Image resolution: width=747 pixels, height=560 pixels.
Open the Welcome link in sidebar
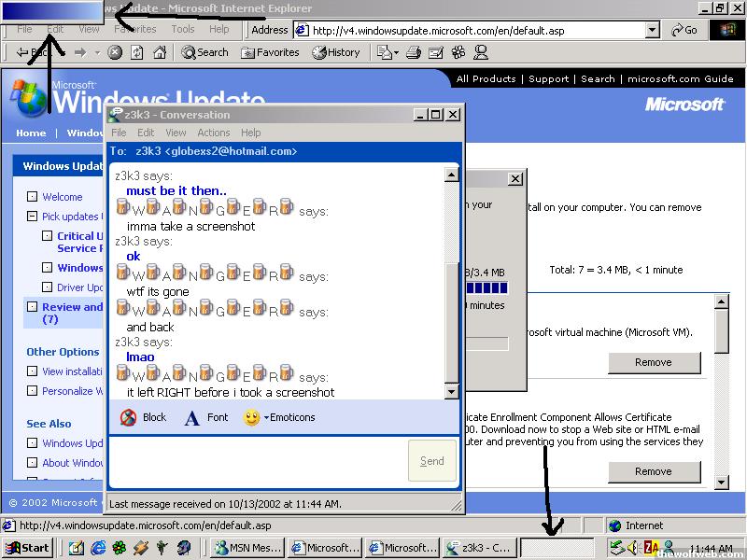(62, 197)
